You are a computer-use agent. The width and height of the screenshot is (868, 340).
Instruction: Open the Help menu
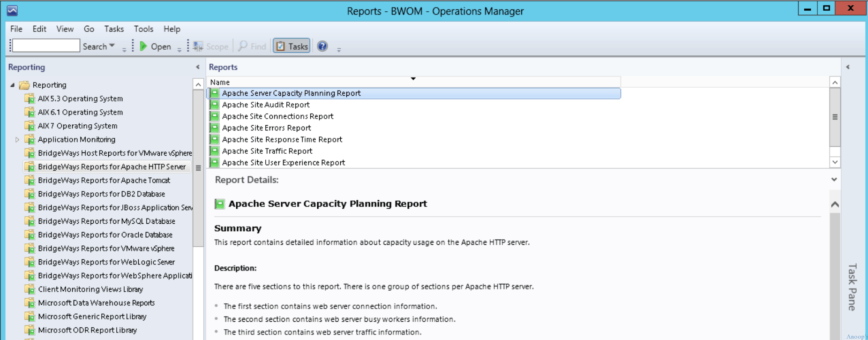click(172, 29)
